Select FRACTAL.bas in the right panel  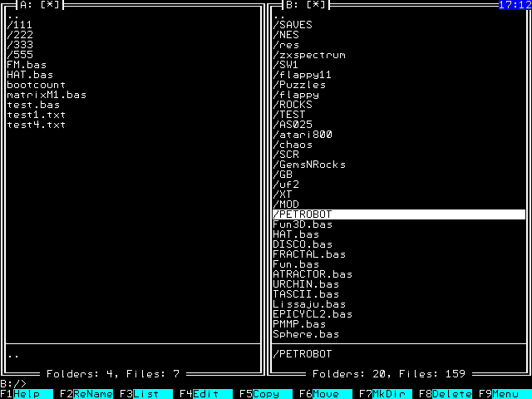pyautogui.click(x=309, y=254)
